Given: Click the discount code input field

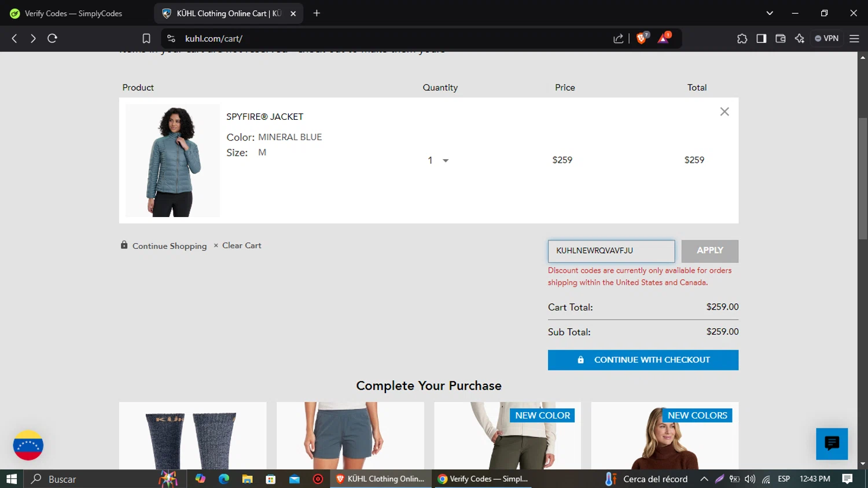Looking at the screenshot, I should click(x=611, y=251).
